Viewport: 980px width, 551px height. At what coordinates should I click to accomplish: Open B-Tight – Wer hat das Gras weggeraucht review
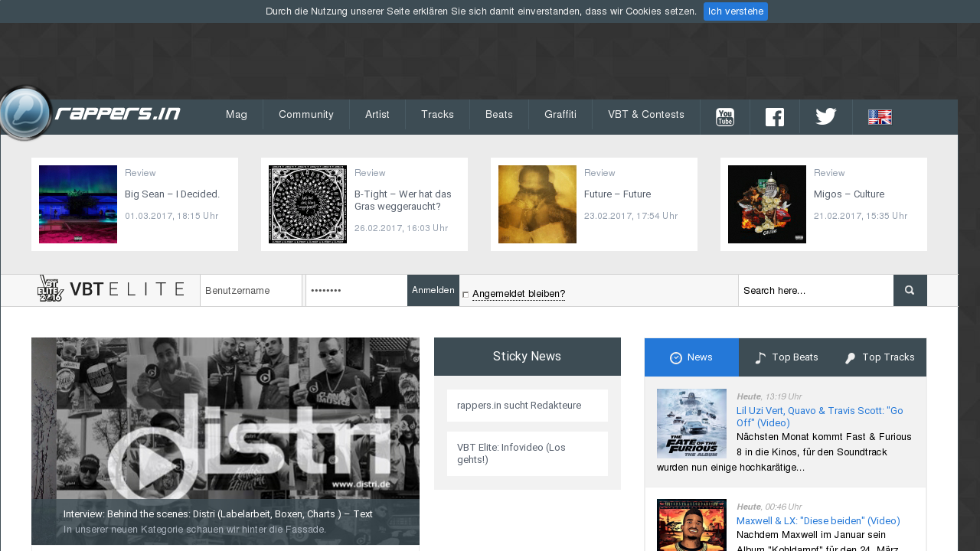tap(403, 201)
